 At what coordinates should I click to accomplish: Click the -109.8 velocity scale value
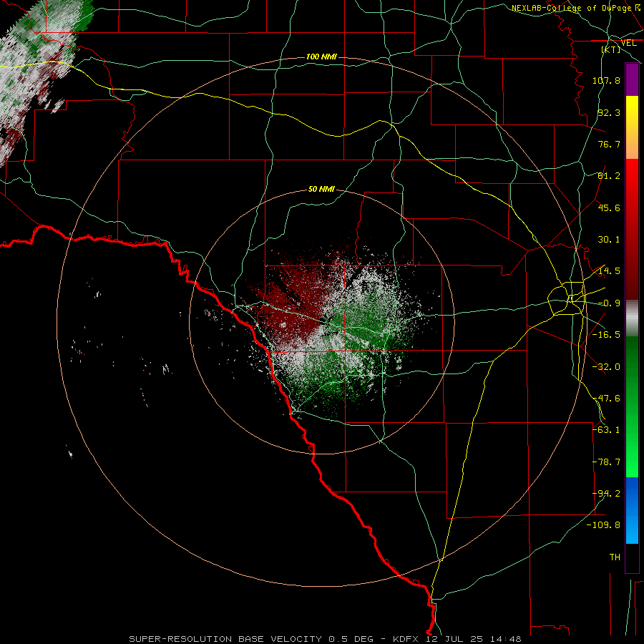click(x=603, y=525)
